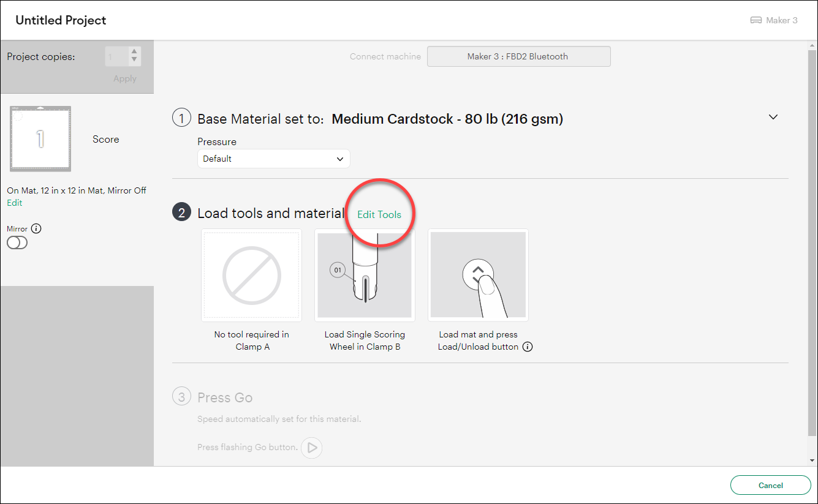The image size is (818, 504).
Task: Toggle the Mirror switch on
Action: click(x=17, y=243)
